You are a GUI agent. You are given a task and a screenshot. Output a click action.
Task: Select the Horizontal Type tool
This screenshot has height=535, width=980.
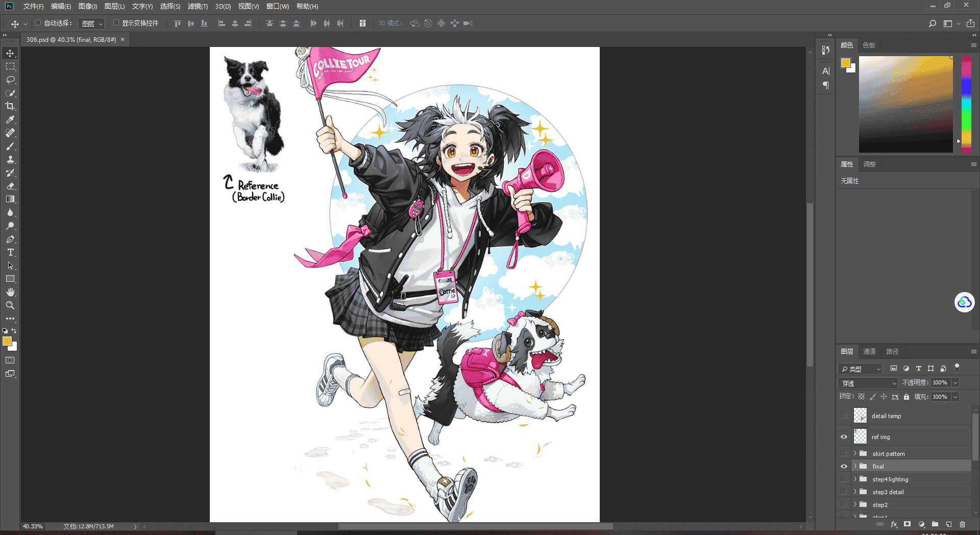point(10,252)
